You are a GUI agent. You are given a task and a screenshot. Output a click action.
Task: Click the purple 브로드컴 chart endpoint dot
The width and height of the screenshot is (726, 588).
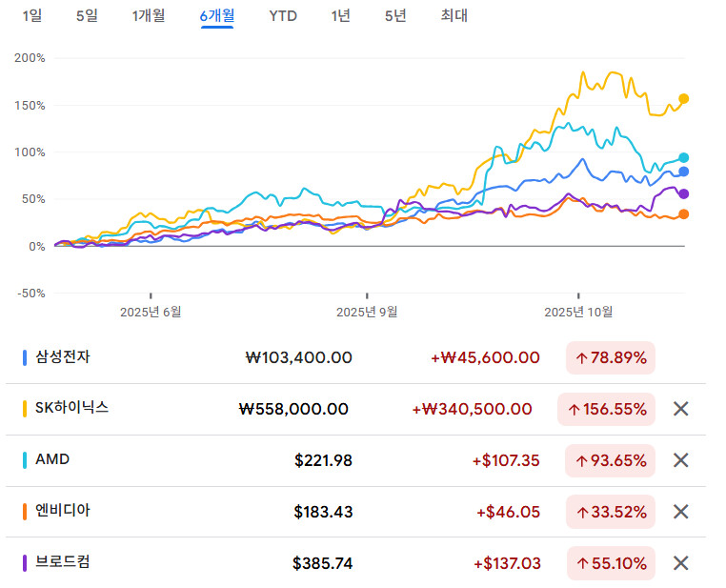point(684,194)
